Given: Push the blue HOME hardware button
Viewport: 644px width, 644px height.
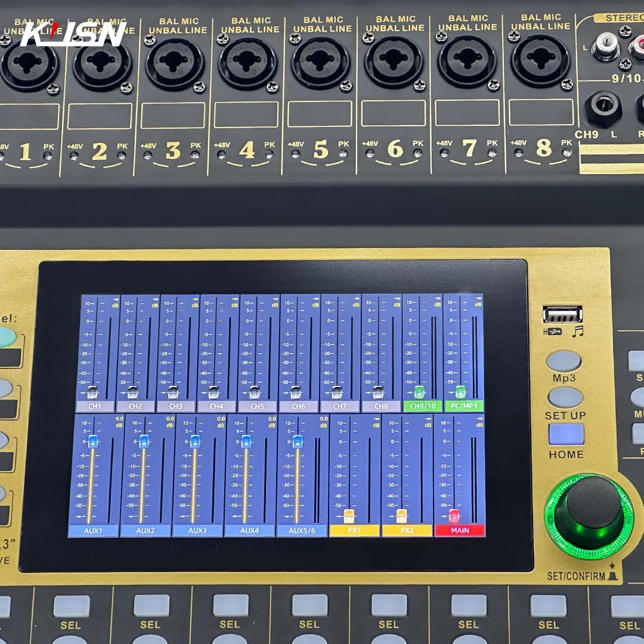Looking at the screenshot, I should pos(566,435).
